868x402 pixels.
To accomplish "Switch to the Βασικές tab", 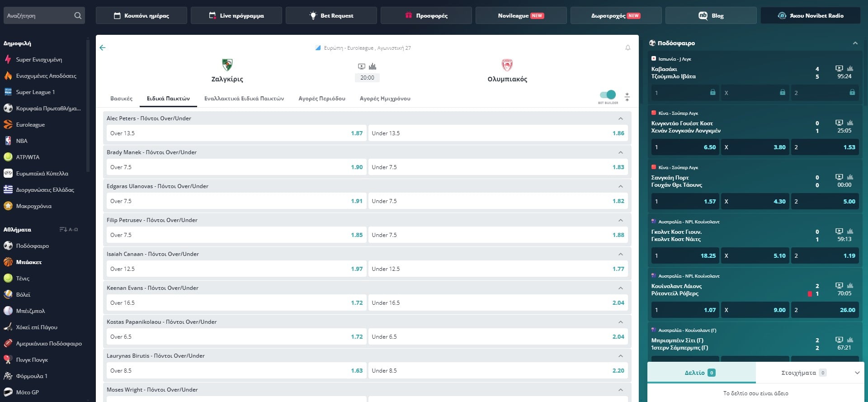I will 121,99.
